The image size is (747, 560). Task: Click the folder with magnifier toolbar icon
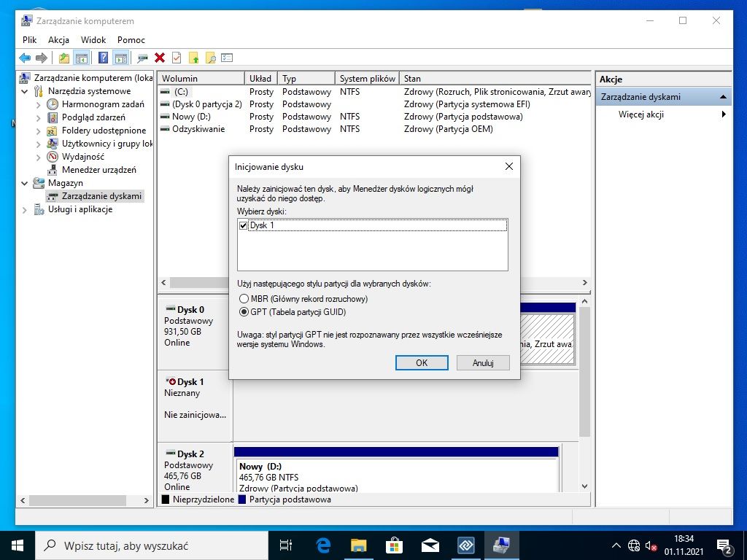tap(210, 58)
